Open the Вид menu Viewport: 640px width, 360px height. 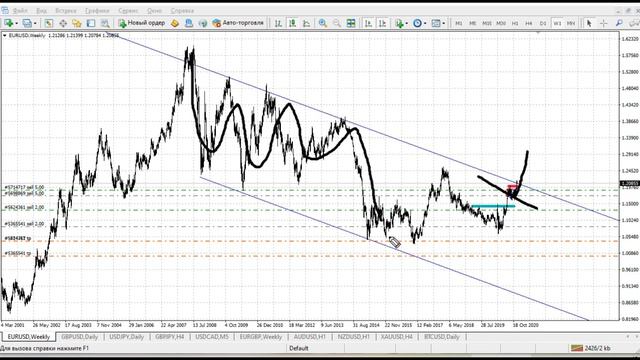click(x=42, y=11)
